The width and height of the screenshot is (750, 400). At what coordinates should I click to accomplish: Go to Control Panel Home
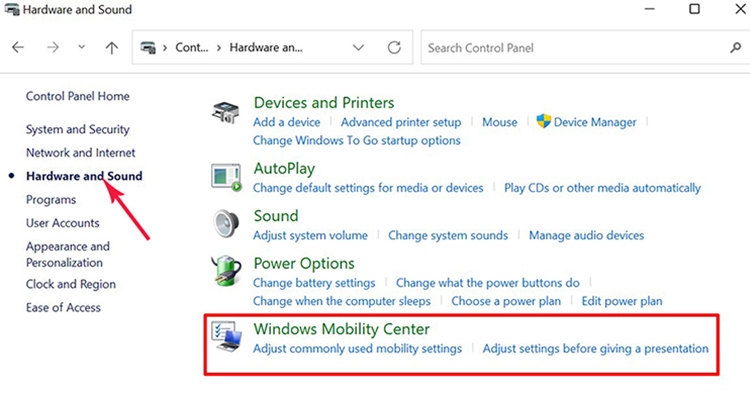coord(77,96)
